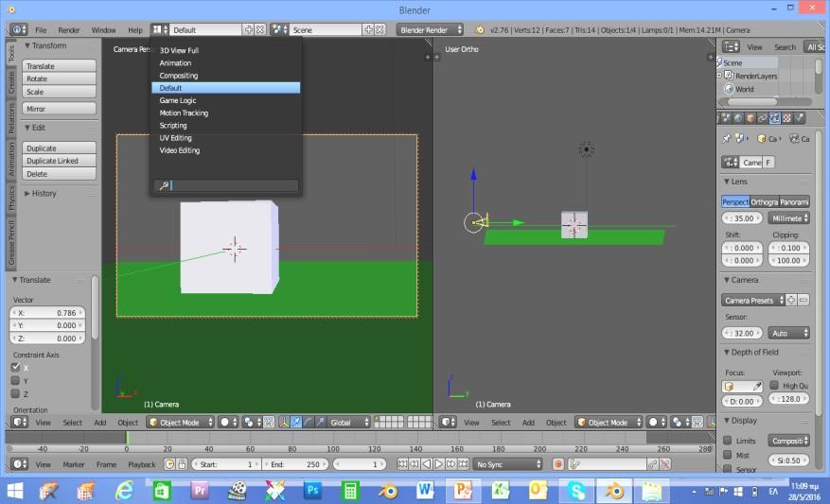This screenshot has height=504, width=830.
Task: Open Composition guides dropdown
Action: 788,441
